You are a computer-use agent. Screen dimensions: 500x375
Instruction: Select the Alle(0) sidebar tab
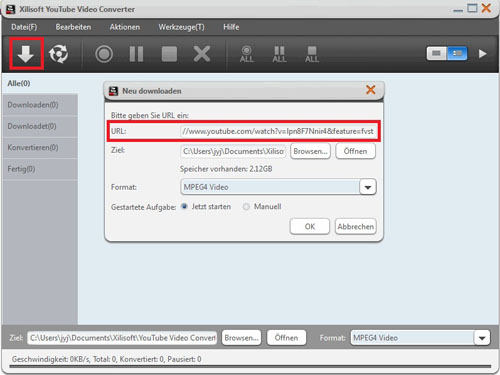coord(40,83)
